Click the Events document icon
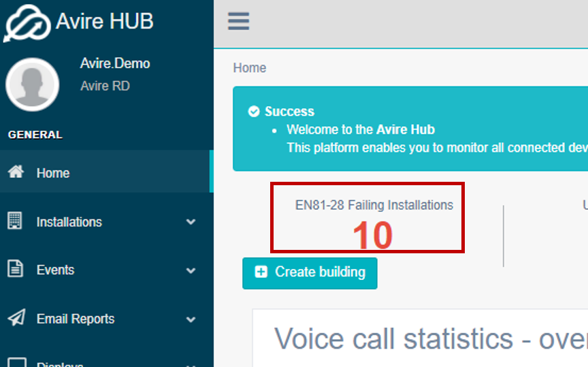The width and height of the screenshot is (588, 367). coord(16,269)
